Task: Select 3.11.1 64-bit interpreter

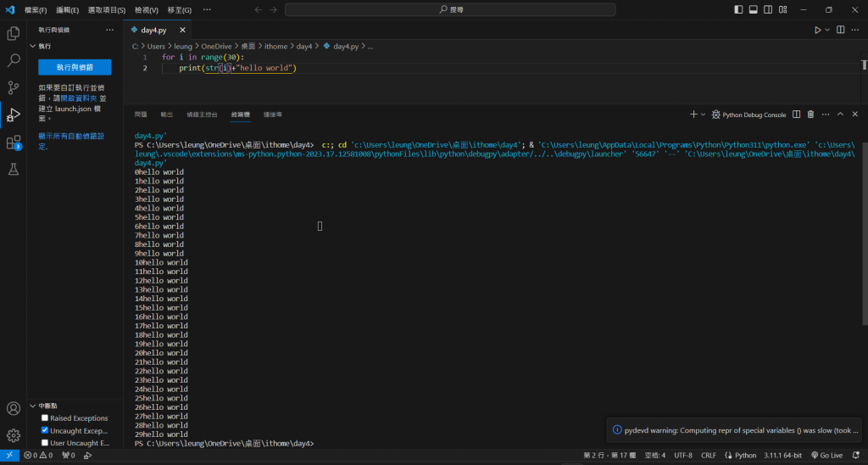Action: pos(782,456)
